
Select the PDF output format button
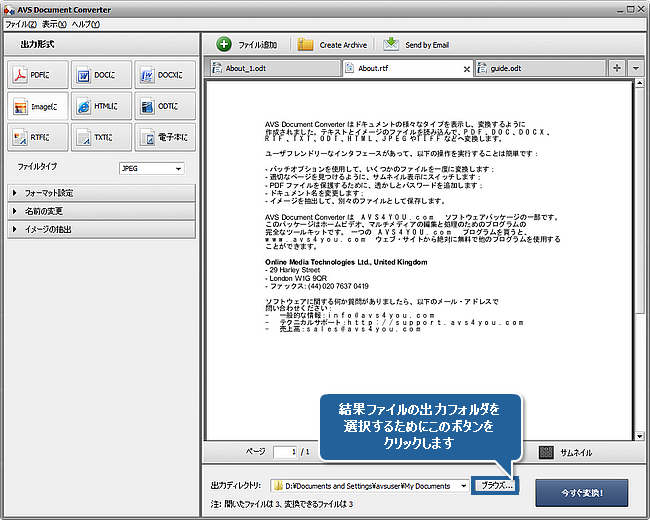pyautogui.click(x=38, y=75)
